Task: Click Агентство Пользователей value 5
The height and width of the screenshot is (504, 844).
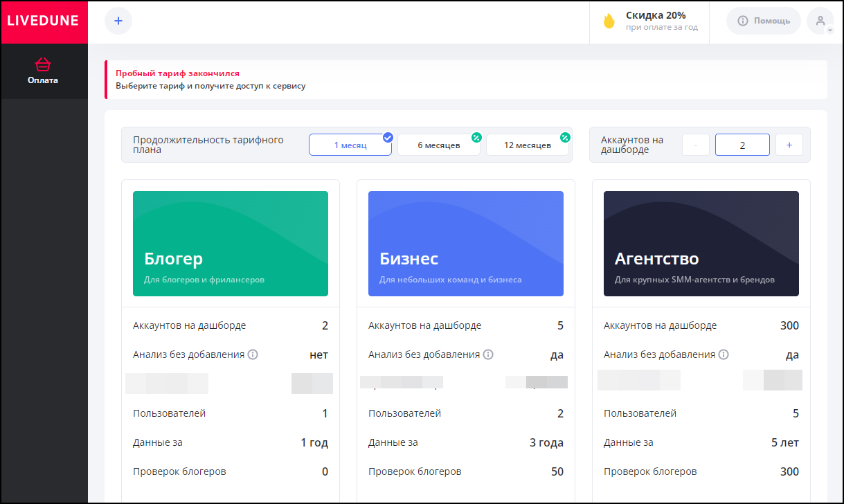Action: (x=796, y=413)
